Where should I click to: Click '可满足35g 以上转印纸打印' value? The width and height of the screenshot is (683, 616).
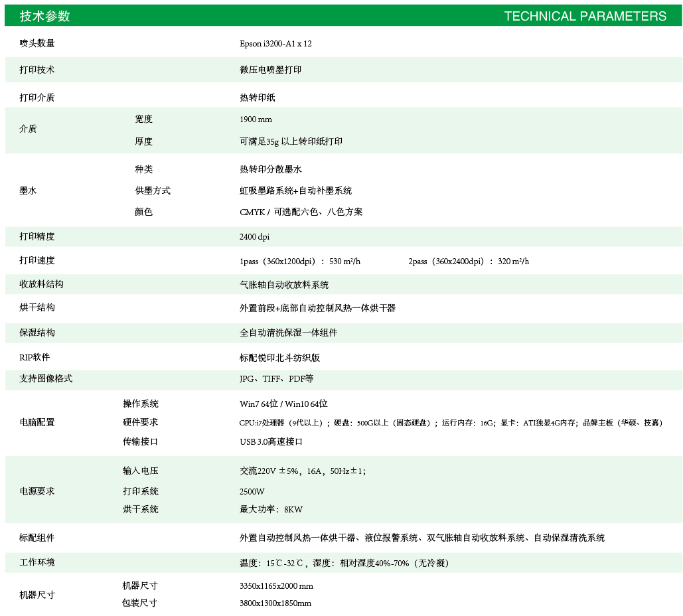(x=291, y=141)
